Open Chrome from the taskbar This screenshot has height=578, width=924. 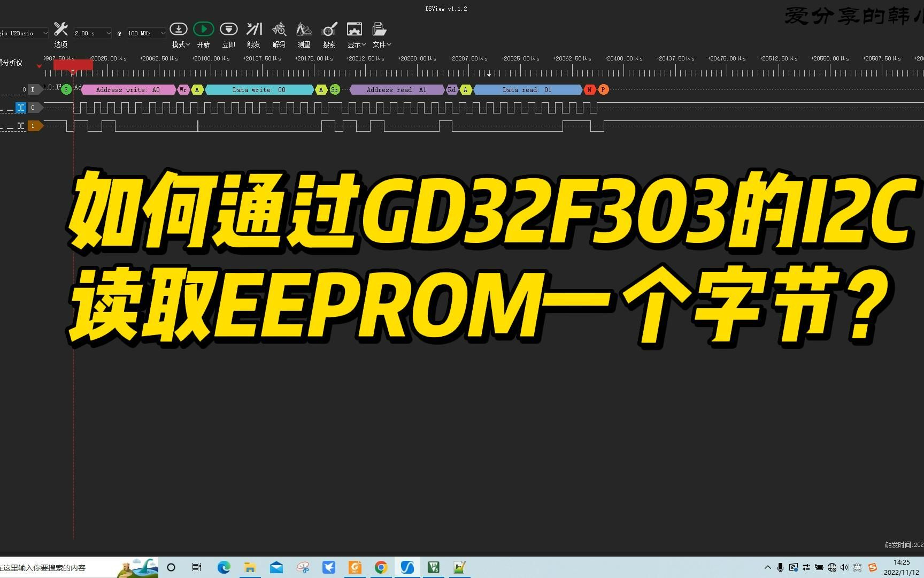[x=381, y=567]
